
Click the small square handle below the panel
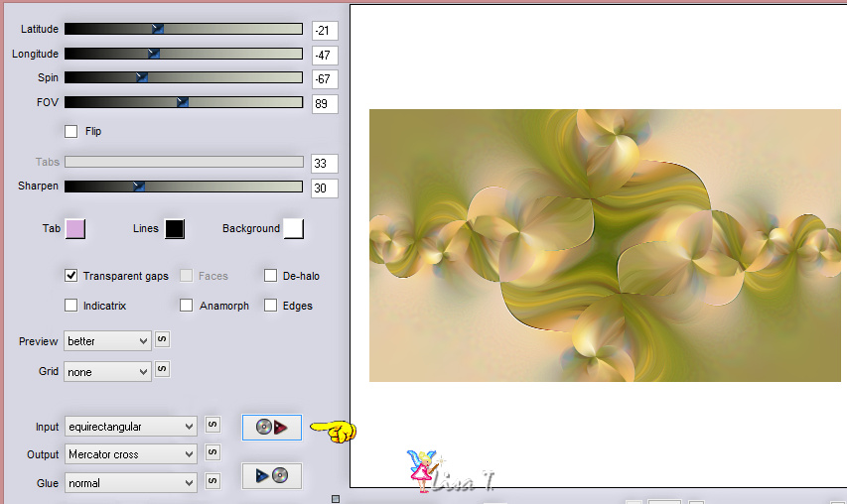336,499
